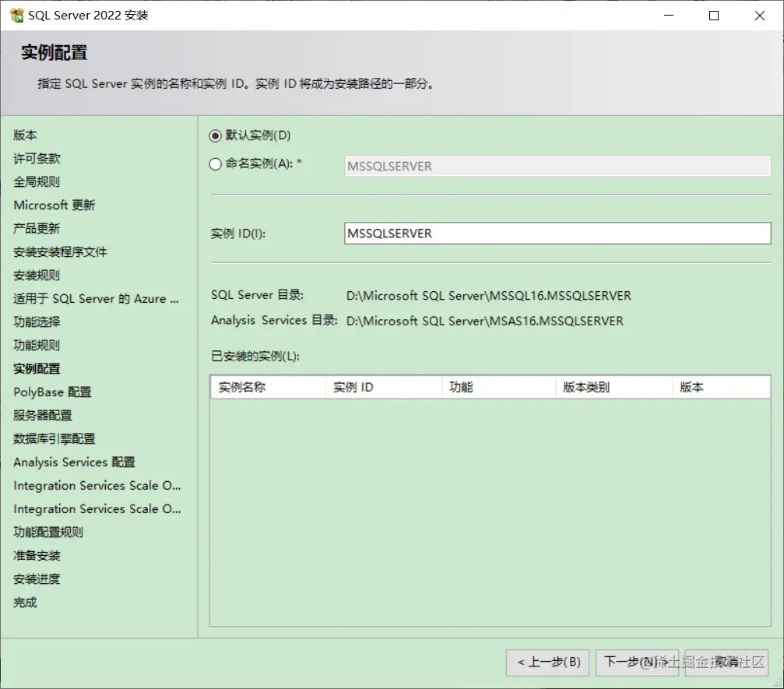Click 功能 column header

[x=499, y=387]
